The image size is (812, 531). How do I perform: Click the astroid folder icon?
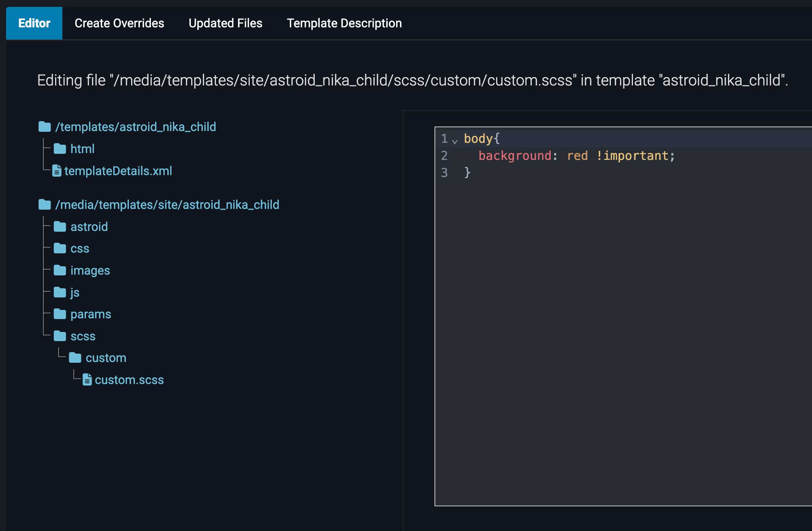tap(60, 227)
